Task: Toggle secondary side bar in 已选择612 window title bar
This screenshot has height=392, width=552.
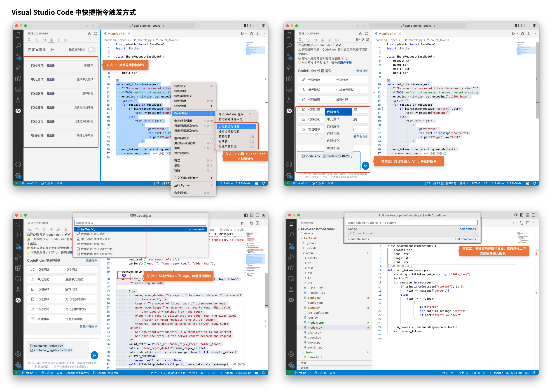Action: (x=529, y=26)
